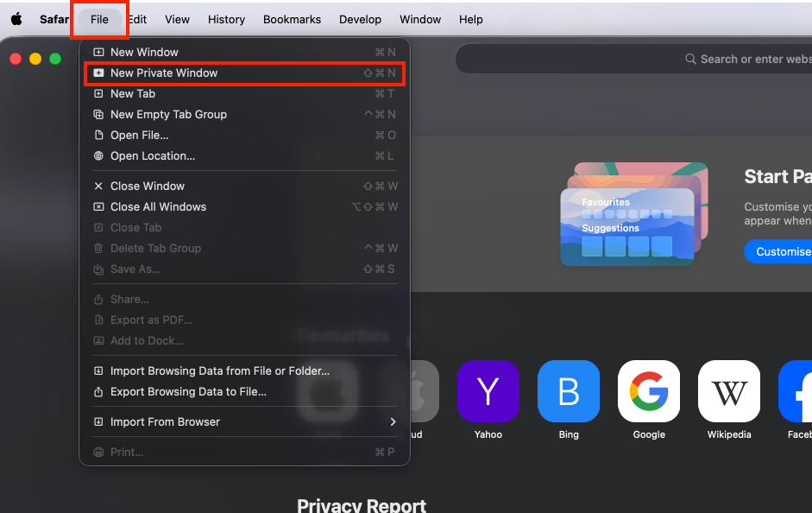This screenshot has height=513, width=812.
Task: Open the Google favourite icon
Action: coord(649,391)
